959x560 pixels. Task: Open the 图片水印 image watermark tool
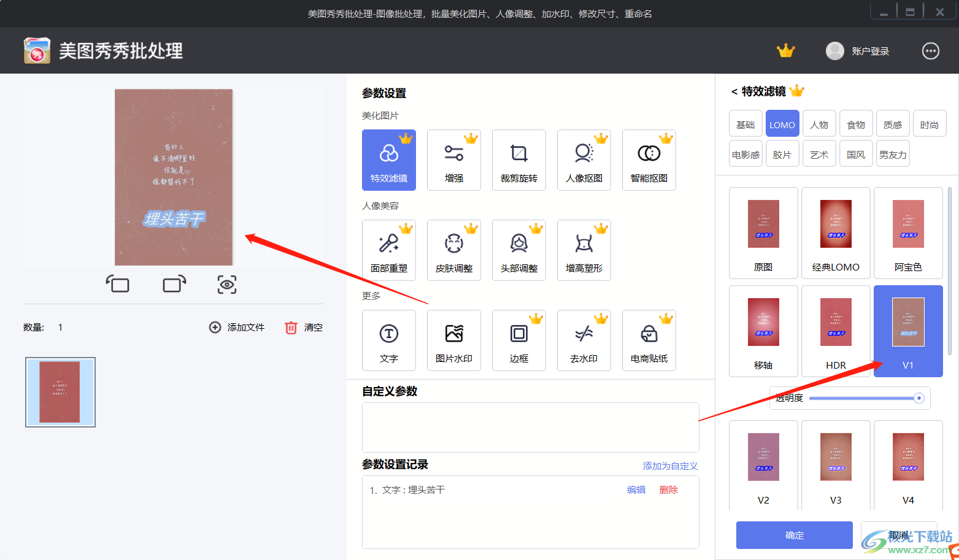point(454,340)
